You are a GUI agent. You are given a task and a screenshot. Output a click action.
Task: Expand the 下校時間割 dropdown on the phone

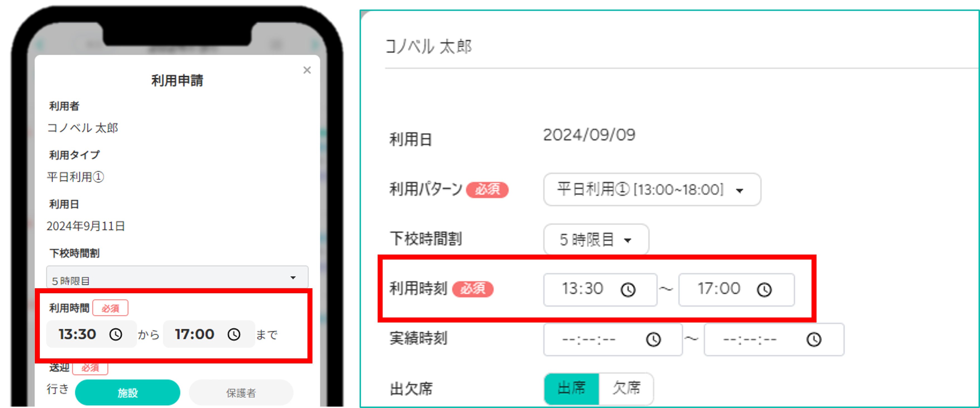[177, 277]
